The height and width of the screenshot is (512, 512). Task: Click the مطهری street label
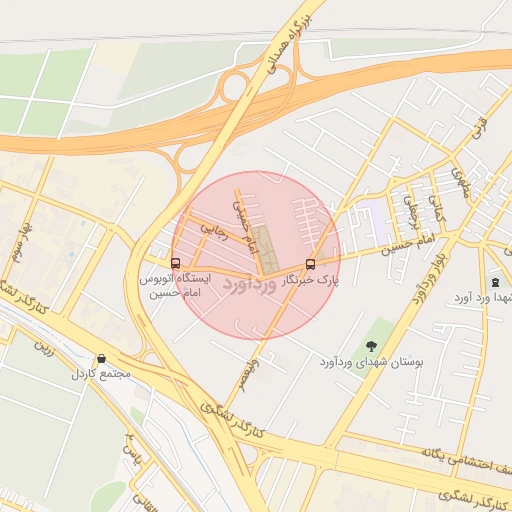click(x=461, y=183)
